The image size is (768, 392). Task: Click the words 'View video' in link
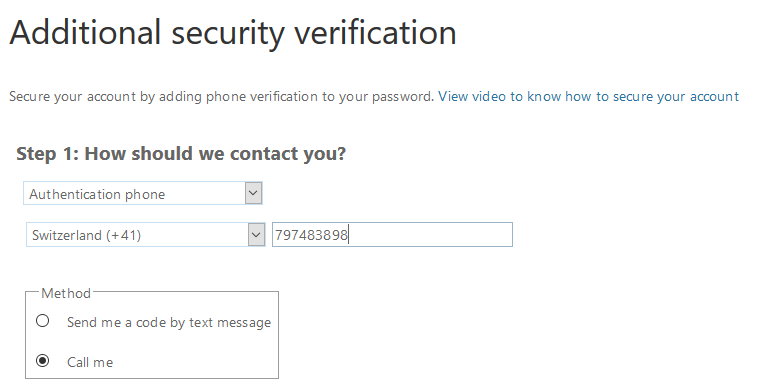[x=472, y=97]
